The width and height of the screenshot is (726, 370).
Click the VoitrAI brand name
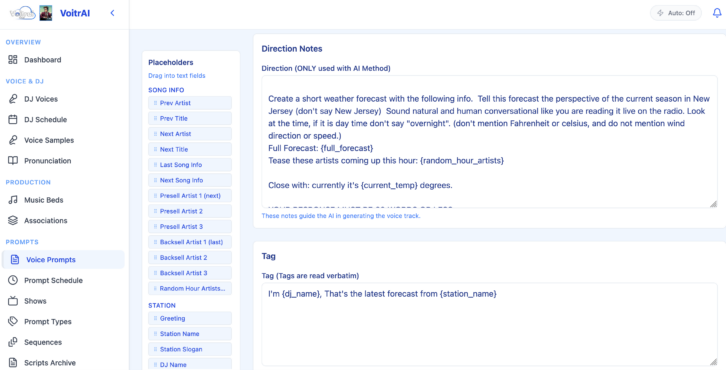coord(75,13)
